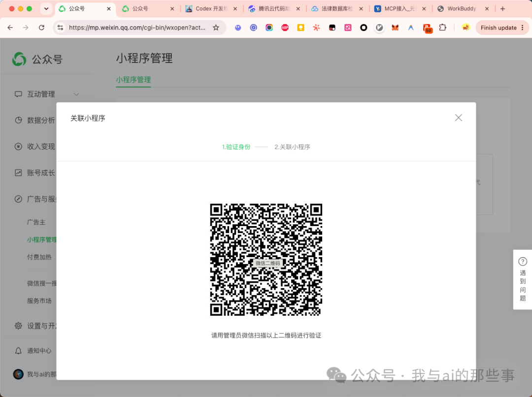This screenshot has width=532, height=397.
Task: Click the black circle extension icon
Action: pos(364,28)
